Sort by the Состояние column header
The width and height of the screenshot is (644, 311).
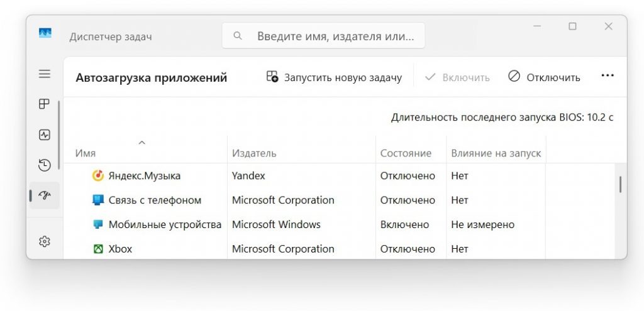tap(406, 153)
